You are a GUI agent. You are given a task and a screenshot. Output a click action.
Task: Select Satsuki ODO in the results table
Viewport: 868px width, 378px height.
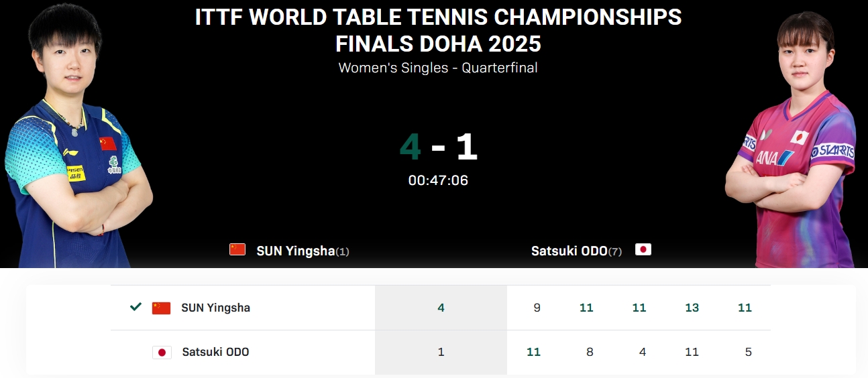[215, 353]
